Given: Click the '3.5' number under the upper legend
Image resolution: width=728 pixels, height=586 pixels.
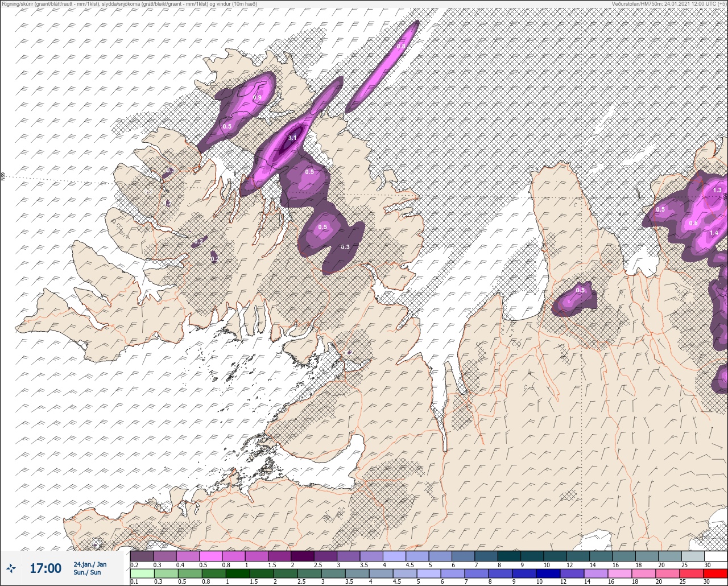Looking at the screenshot, I should (x=363, y=564).
